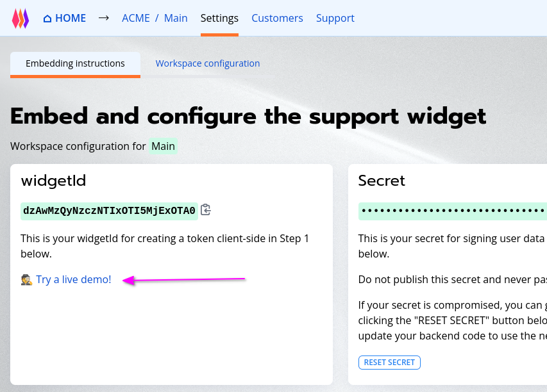Click the masked secret value field
The image size is (547, 392).
453,211
